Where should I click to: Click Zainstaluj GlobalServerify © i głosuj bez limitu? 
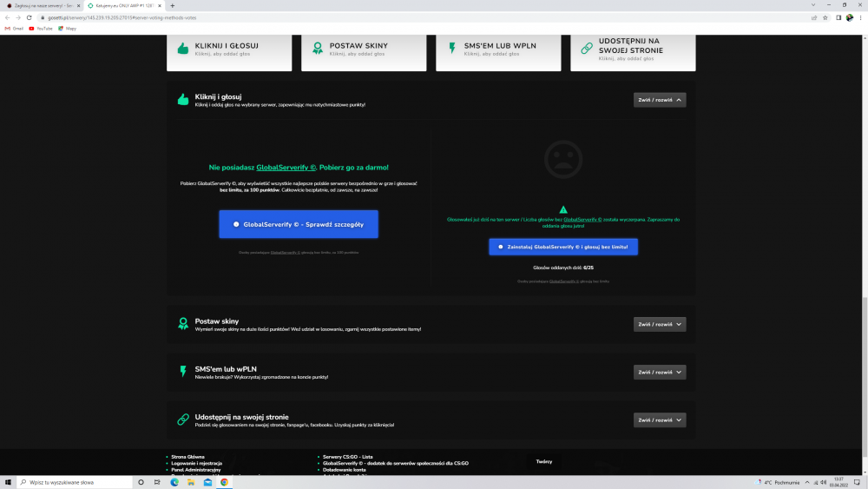click(x=563, y=247)
